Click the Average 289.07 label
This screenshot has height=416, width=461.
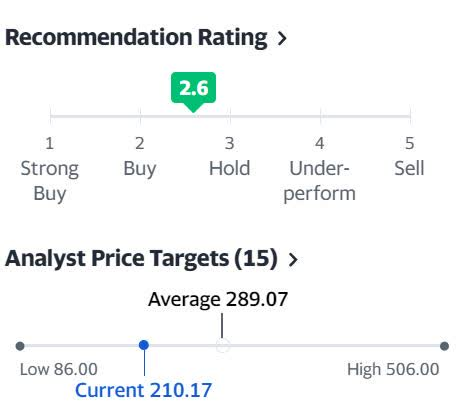pyautogui.click(x=218, y=299)
